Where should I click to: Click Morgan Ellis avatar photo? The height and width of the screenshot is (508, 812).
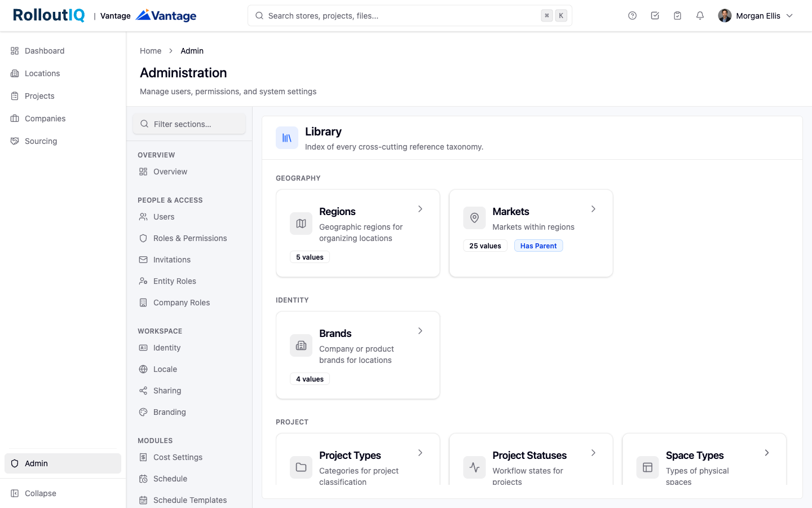[x=725, y=16]
